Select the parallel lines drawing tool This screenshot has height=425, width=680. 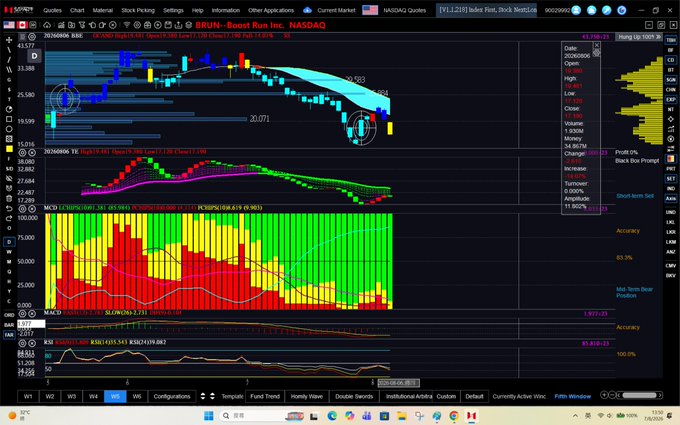[x=9, y=69]
